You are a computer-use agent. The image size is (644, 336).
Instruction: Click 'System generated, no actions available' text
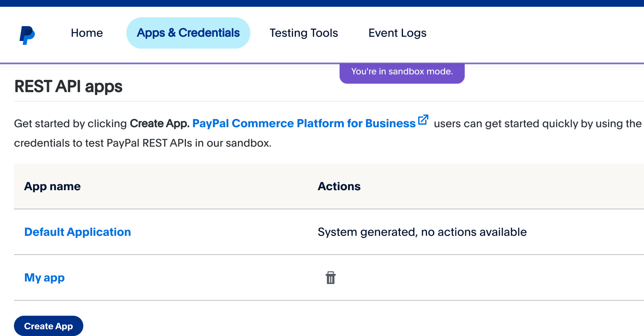click(422, 232)
